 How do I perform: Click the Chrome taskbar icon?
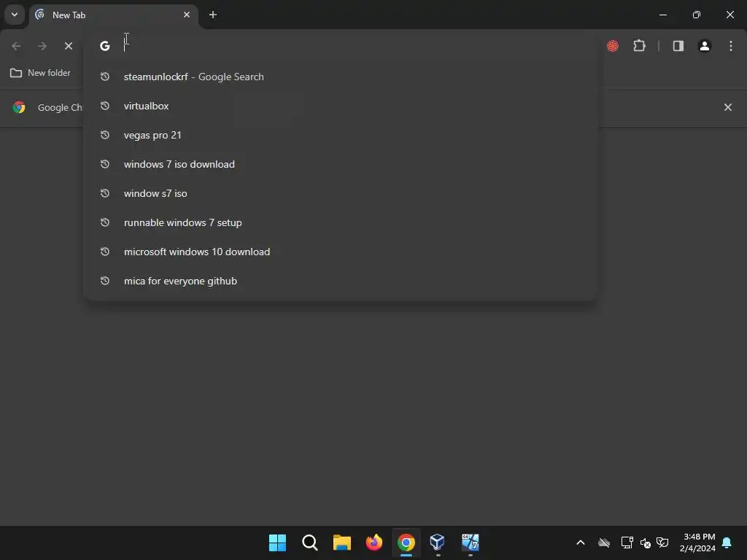(x=406, y=542)
